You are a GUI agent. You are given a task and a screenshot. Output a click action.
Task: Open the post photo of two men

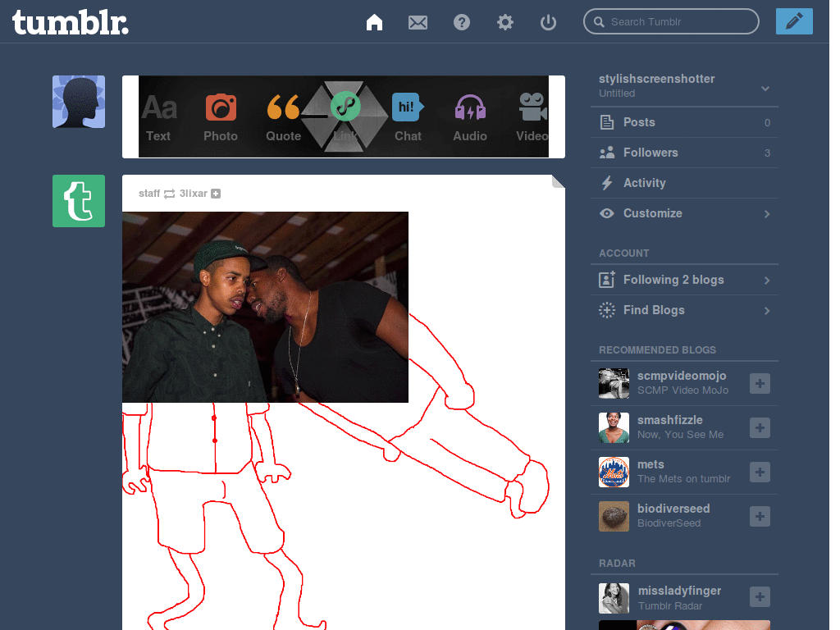click(265, 307)
